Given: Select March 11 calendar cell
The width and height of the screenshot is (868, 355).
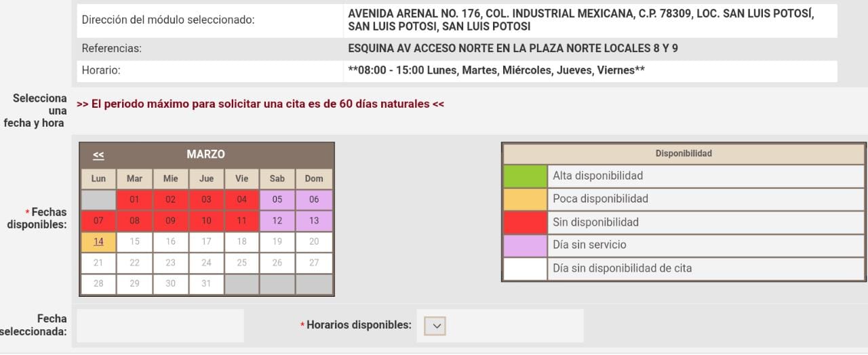Looking at the screenshot, I should pyautogui.click(x=242, y=221).
